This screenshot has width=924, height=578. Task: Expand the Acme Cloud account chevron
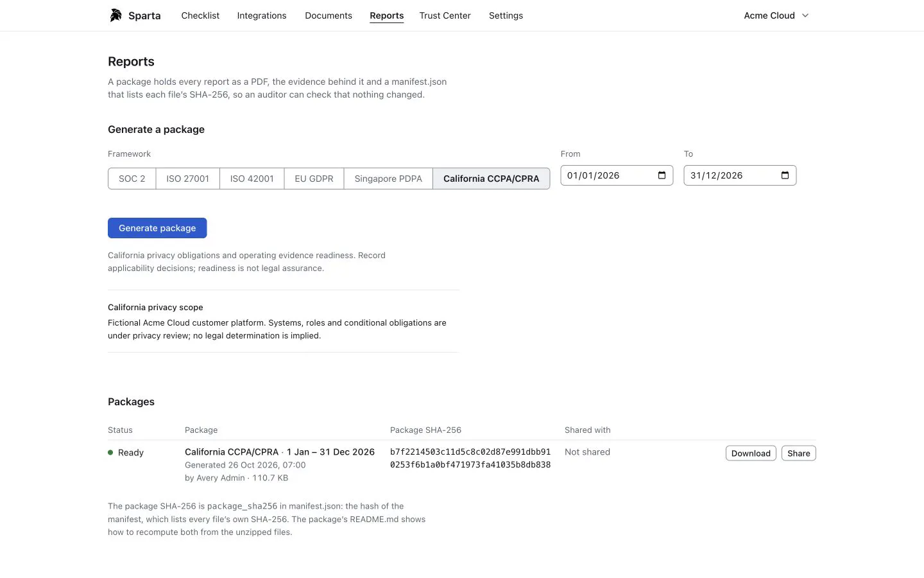[805, 15]
